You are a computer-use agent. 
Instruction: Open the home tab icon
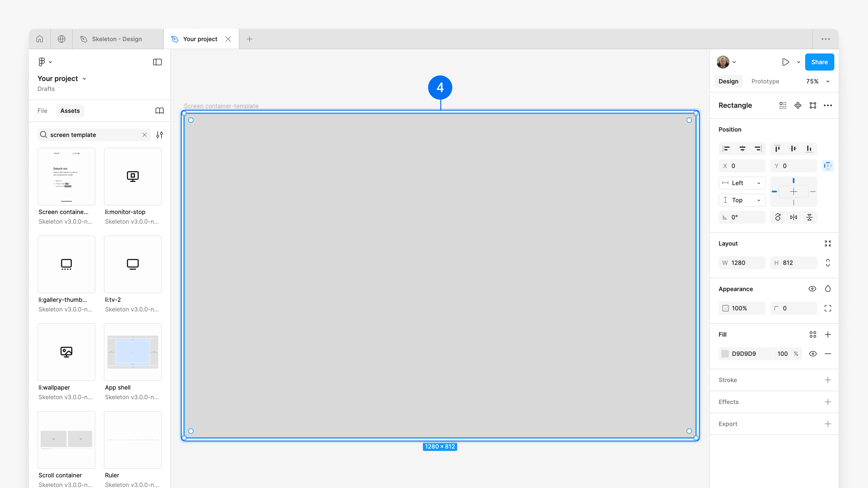(40, 39)
